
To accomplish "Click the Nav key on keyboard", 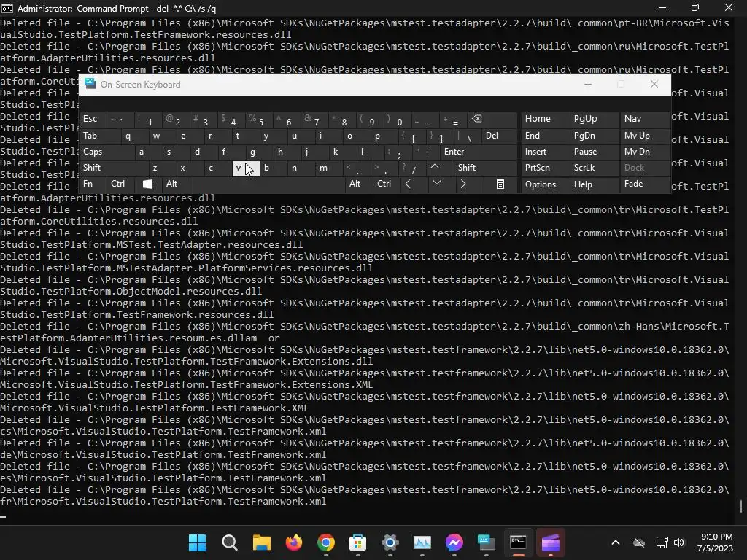I will [x=645, y=119].
